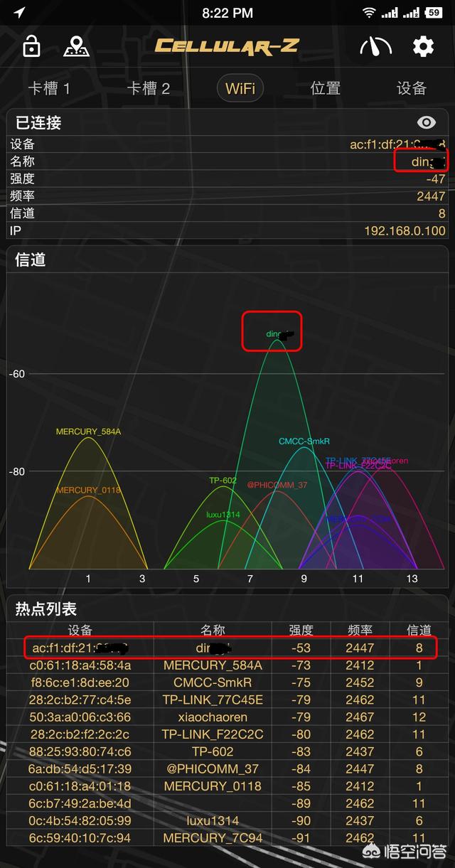The height and width of the screenshot is (868, 455).
Task: Select MAC address 88:25:93:80:74:c6
Action: point(80,751)
